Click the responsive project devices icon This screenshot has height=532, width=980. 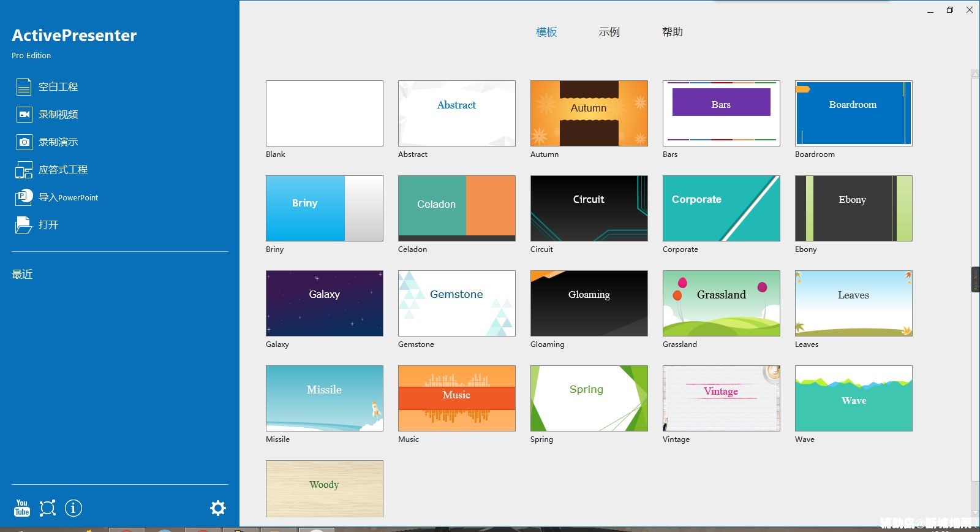(24, 170)
